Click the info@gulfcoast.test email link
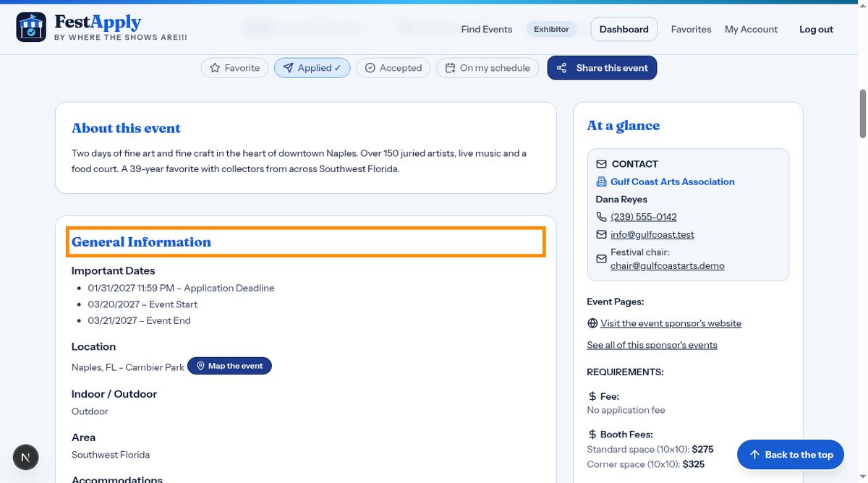The image size is (868, 483). pyautogui.click(x=652, y=234)
